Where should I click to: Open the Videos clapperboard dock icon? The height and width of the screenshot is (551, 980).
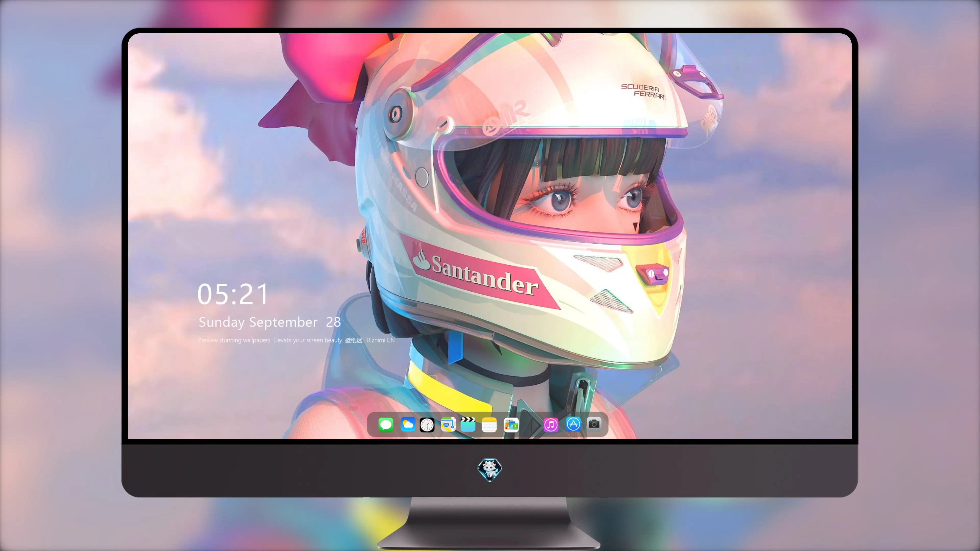click(468, 424)
